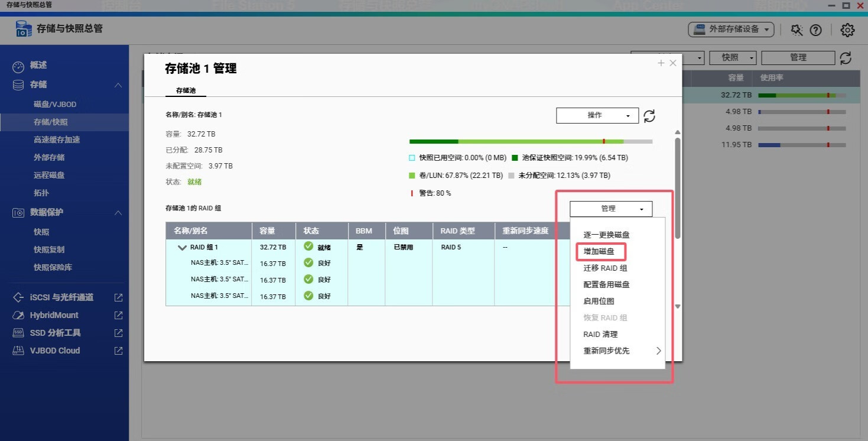The width and height of the screenshot is (868, 441).
Task: Click the 卷/LUN: 67.87% legend entry
Action: [456, 176]
